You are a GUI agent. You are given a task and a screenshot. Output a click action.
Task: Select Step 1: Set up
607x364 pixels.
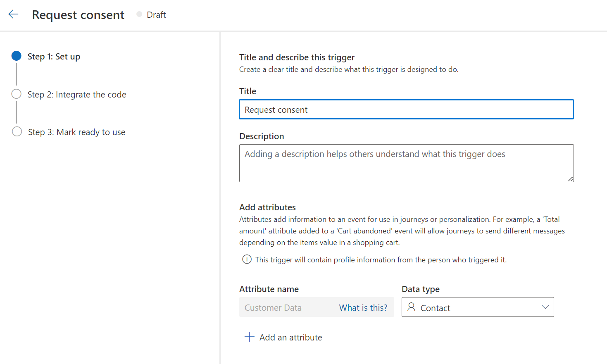click(x=53, y=56)
